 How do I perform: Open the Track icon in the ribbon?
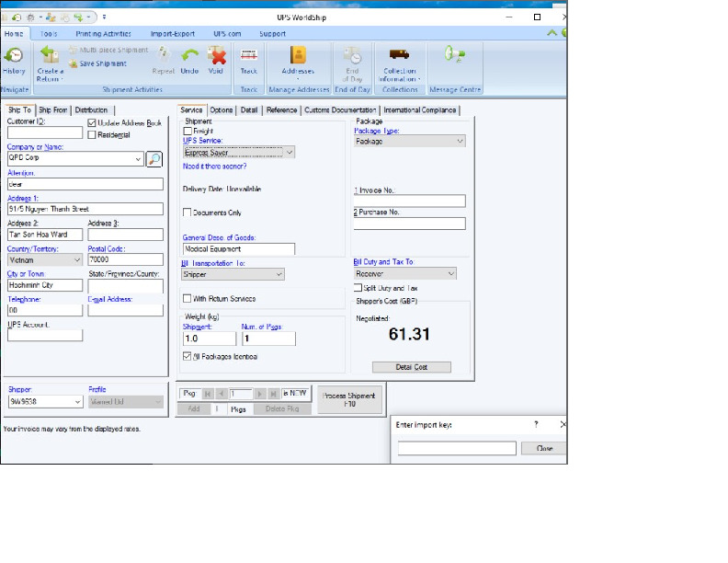coord(249,58)
